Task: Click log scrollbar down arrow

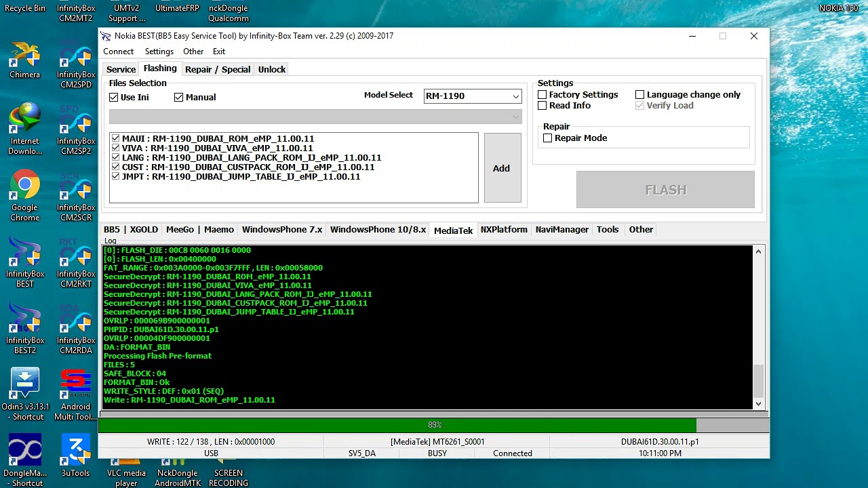Action: click(758, 404)
